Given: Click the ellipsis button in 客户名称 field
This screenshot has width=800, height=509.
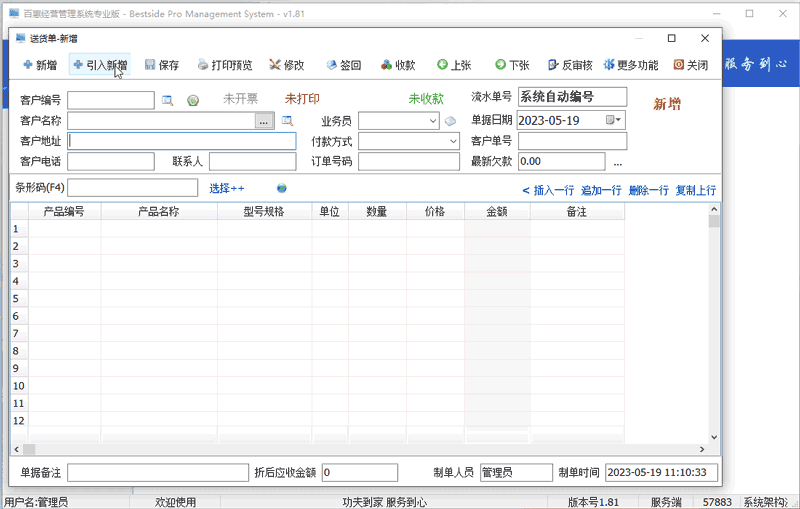Looking at the screenshot, I should click(264, 121).
